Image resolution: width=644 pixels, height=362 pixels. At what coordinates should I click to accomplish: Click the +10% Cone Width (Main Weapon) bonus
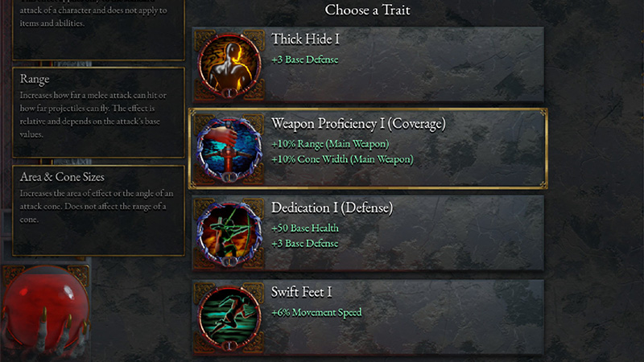pyautogui.click(x=342, y=159)
